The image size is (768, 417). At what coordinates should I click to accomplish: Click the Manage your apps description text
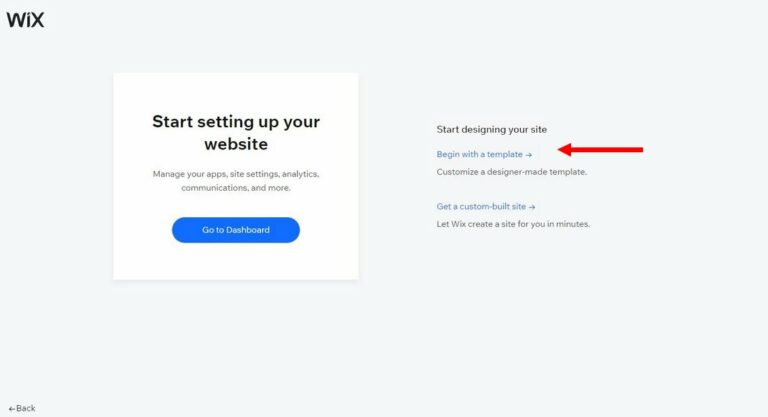coord(236,181)
